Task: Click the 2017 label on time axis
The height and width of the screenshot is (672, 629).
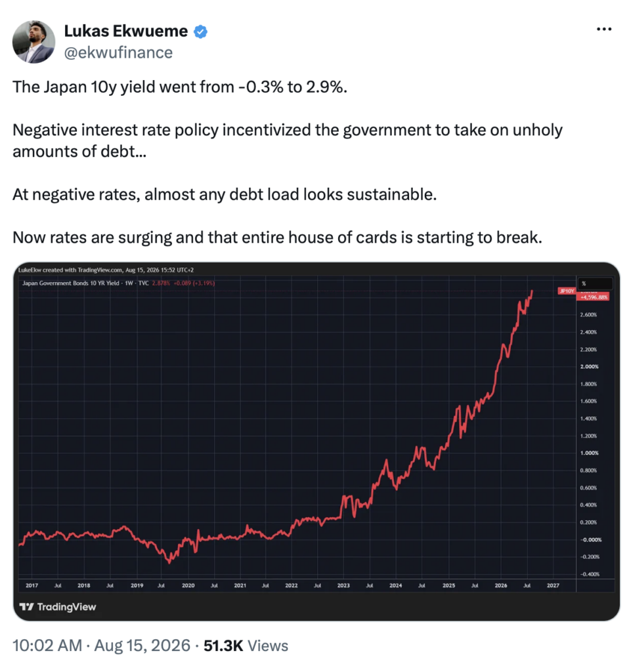Action: click(32, 585)
